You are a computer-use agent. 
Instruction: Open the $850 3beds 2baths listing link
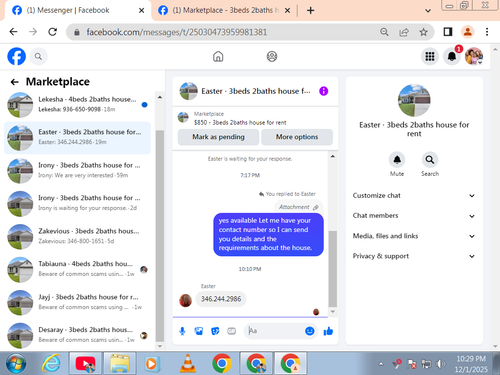coord(240,123)
